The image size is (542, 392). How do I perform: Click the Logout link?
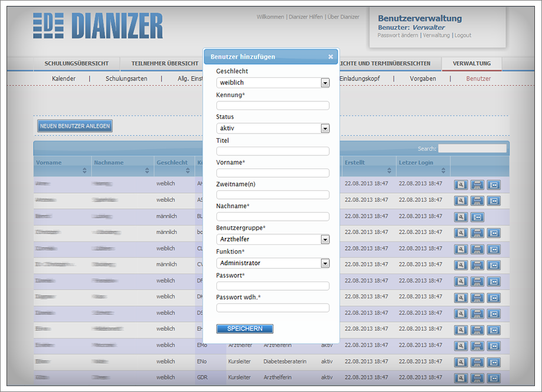point(463,35)
